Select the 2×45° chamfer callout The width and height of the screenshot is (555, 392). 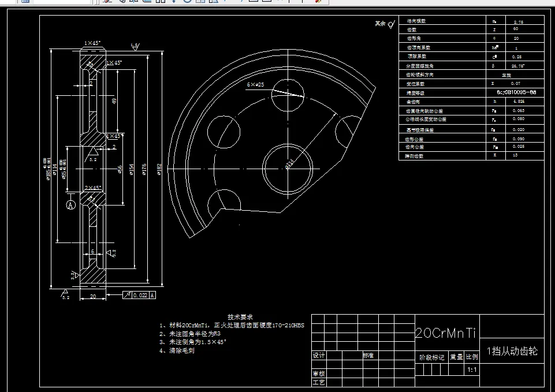93,188
